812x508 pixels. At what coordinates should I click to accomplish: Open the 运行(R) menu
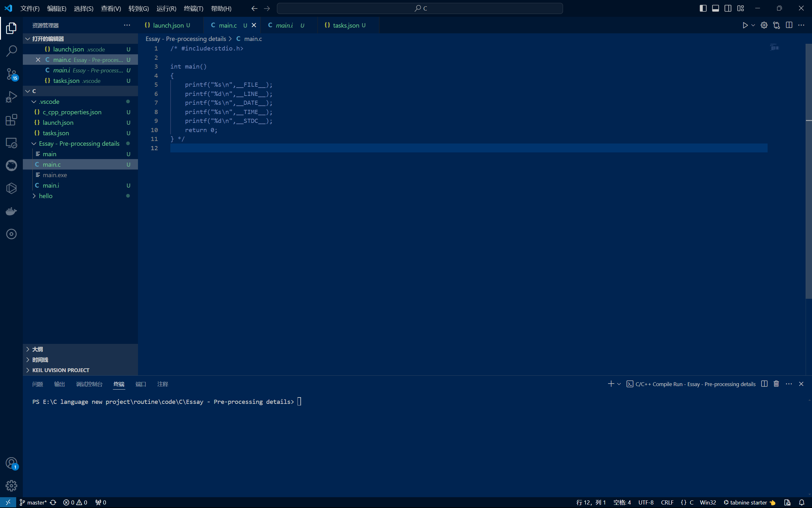click(x=166, y=8)
